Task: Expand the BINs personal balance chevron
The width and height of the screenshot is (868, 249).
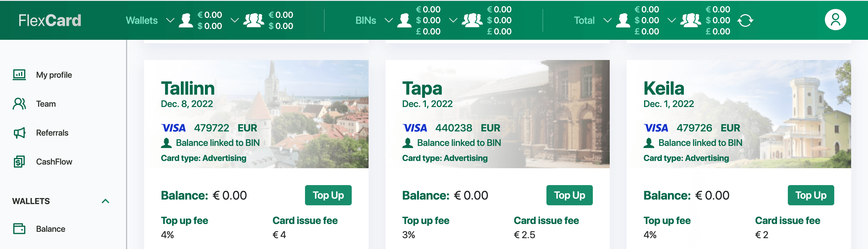Action: (x=388, y=20)
